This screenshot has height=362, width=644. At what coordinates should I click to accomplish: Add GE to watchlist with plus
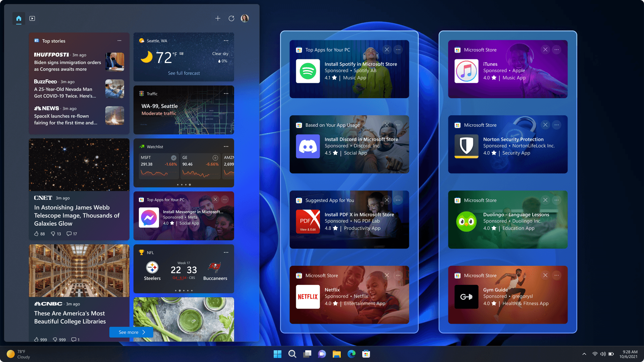215,158
